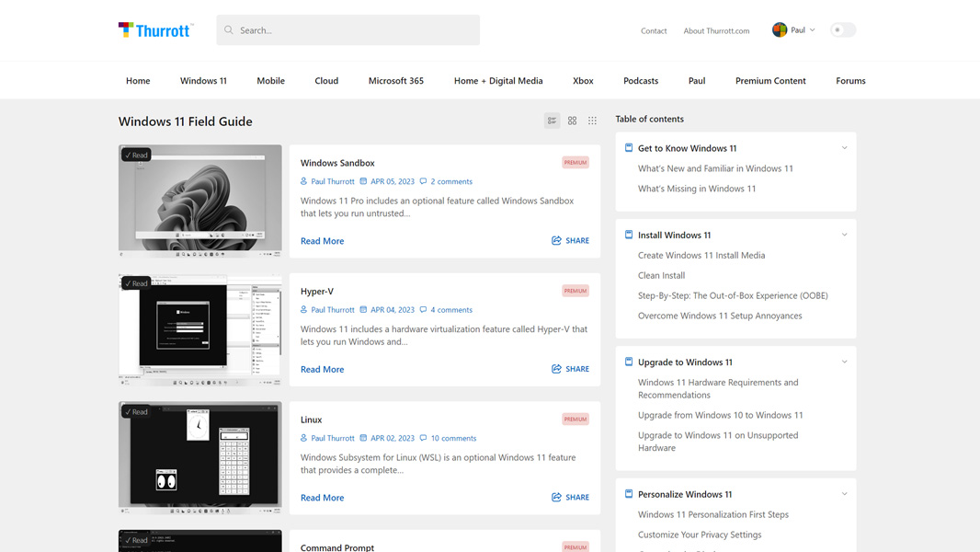
Task: Click the search magnifier icon
Action: (229, 30)
